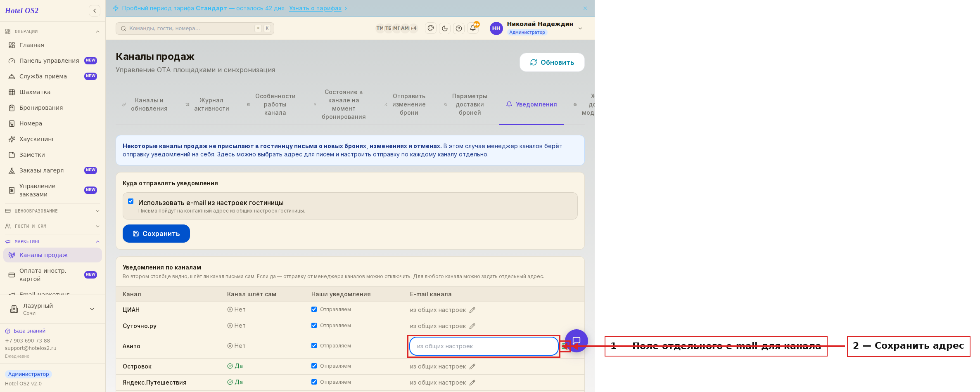Switch to Параметры доставки броней tab
980x392 pixels.
[466, 104]
